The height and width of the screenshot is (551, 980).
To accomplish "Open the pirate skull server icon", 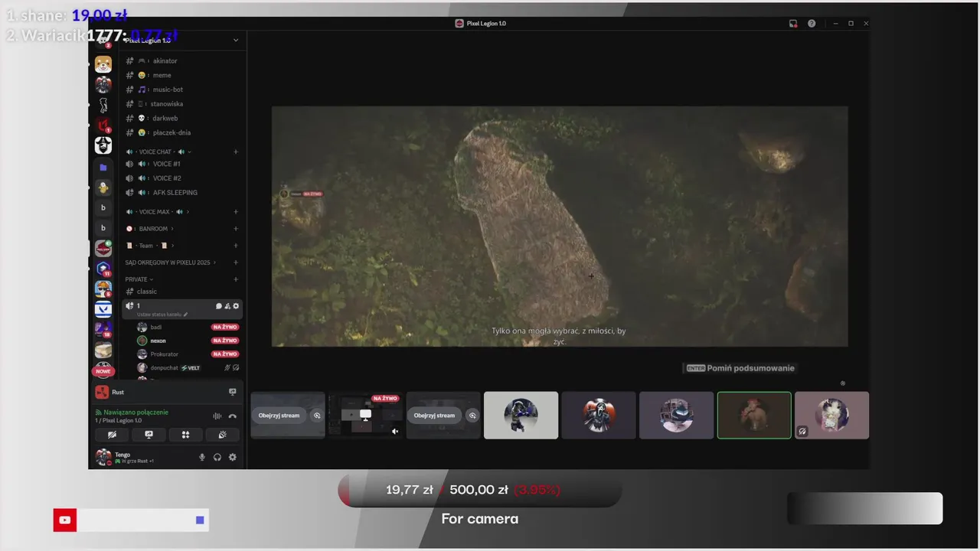I will point(103,145).
